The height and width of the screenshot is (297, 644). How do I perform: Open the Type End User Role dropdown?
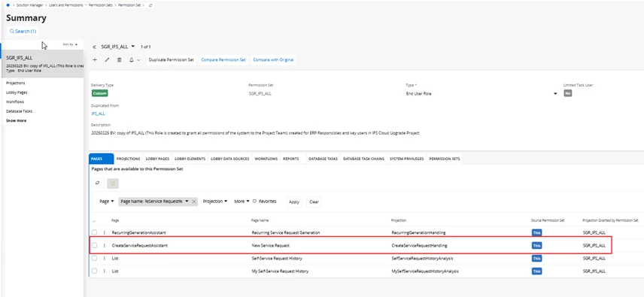pyautogui.click(x=481, y=93)
